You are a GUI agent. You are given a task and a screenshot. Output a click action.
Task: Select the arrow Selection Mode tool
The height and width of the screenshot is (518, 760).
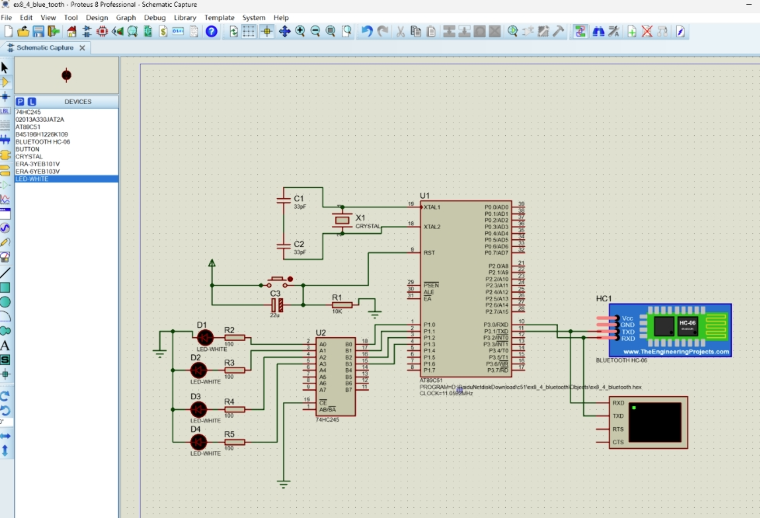5,67
